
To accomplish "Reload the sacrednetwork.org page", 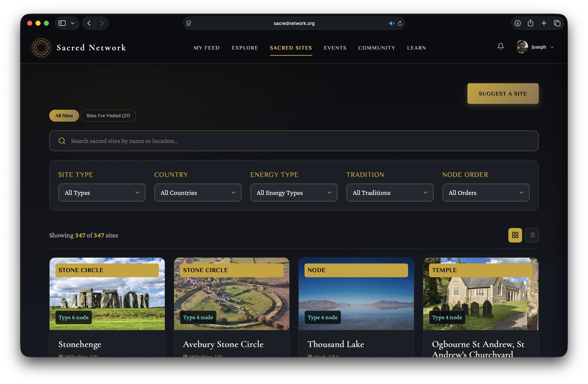I will point(400,23).
